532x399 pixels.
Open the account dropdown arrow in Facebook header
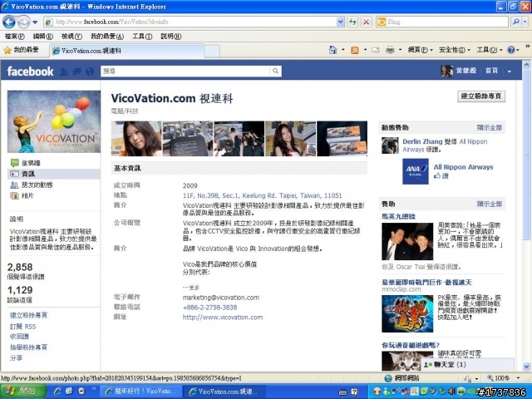[510, 71]
